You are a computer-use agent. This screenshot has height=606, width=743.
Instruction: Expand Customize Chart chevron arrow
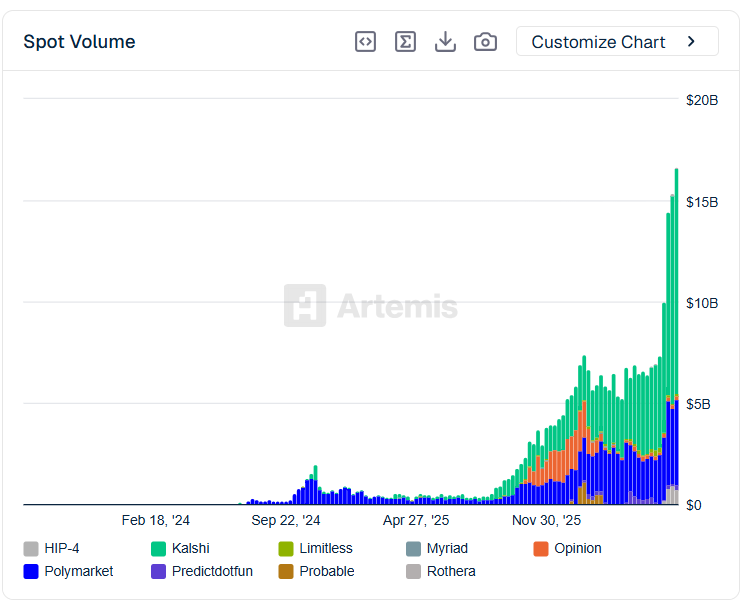pos(691,42)
